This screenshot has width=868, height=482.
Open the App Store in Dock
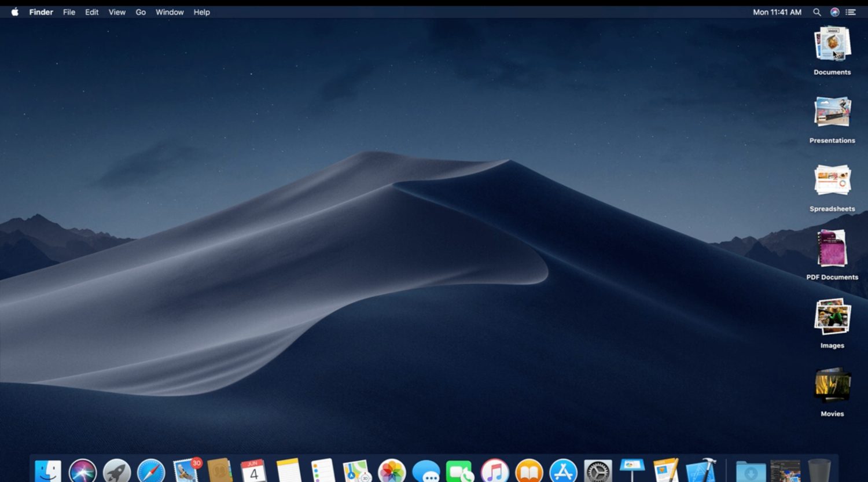564,470
